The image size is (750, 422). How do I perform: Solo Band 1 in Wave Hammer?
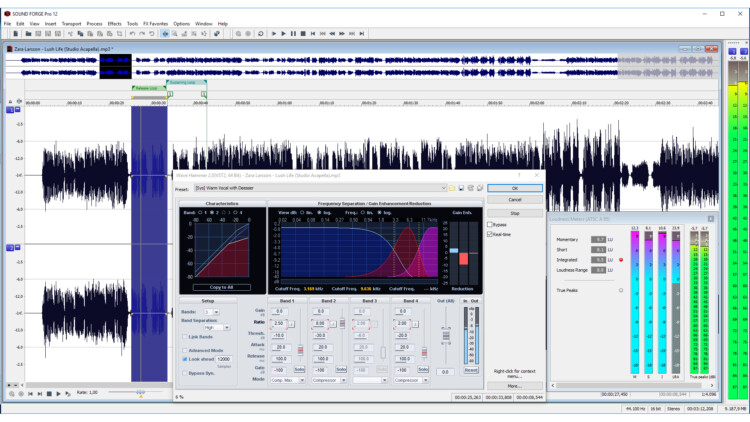click(301, 370)
